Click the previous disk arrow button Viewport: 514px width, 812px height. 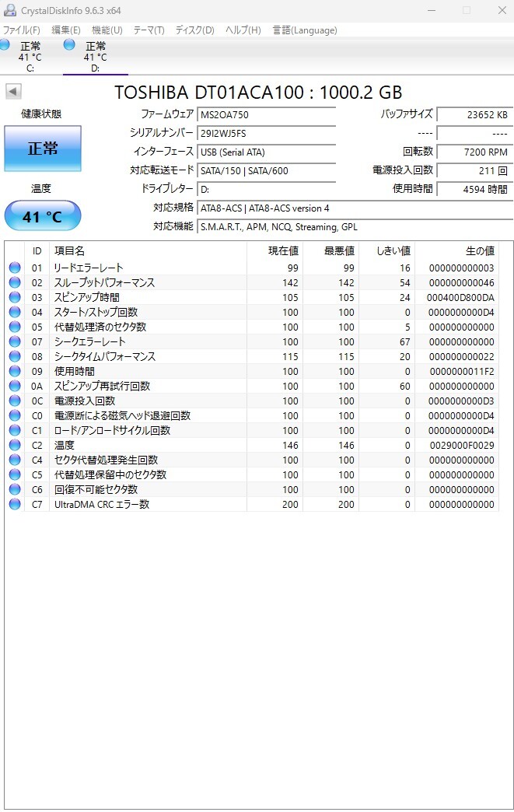point(13,92)
